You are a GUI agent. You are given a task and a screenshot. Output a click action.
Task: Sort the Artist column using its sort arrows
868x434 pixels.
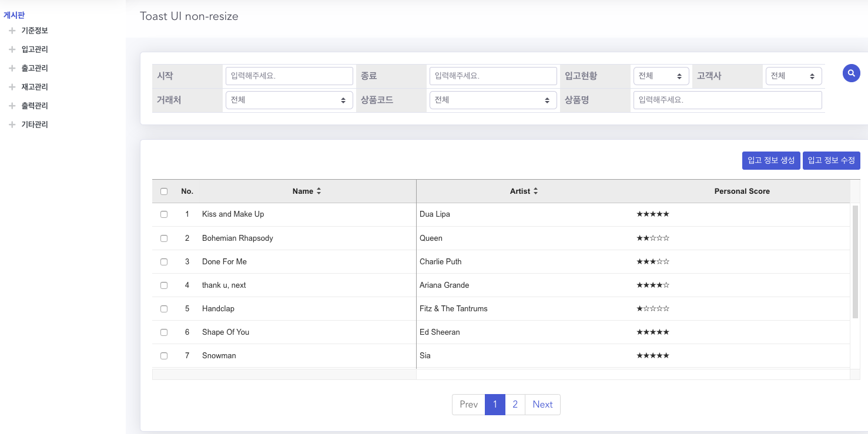(535, 191)
